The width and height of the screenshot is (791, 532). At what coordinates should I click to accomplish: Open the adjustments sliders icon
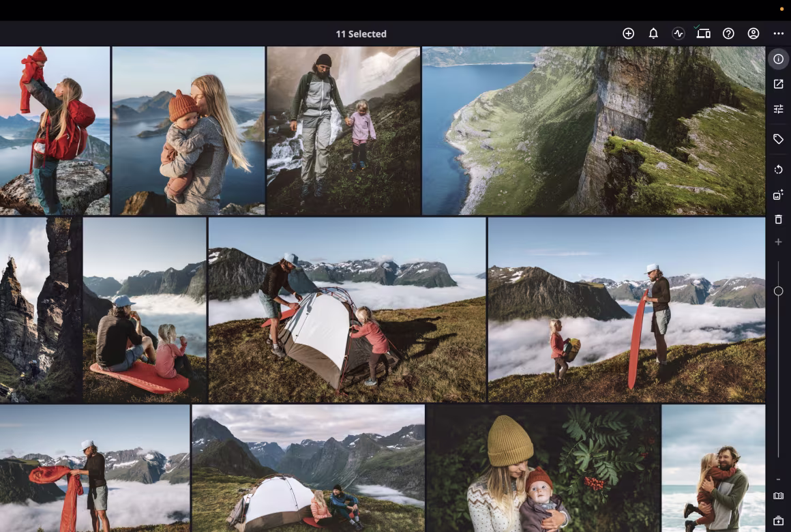coord(778,109)
